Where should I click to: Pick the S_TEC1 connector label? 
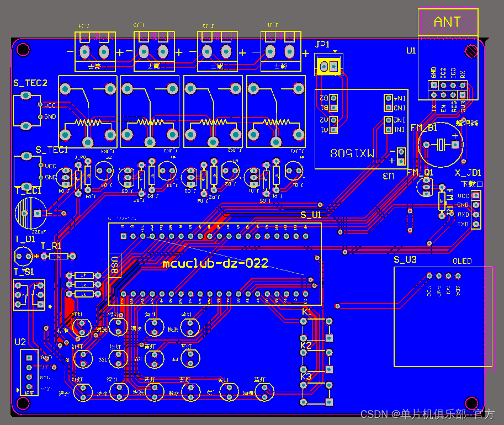[x=51, y=150]
